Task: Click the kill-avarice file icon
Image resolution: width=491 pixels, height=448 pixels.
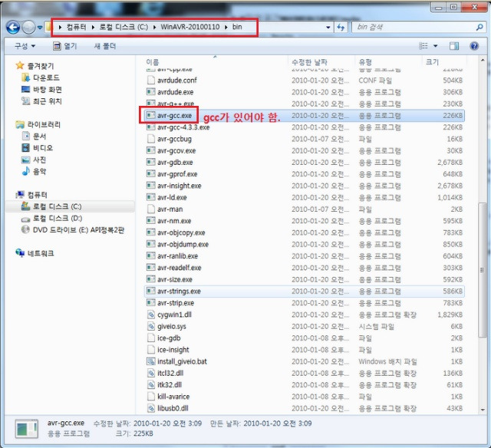Action: 151,397
